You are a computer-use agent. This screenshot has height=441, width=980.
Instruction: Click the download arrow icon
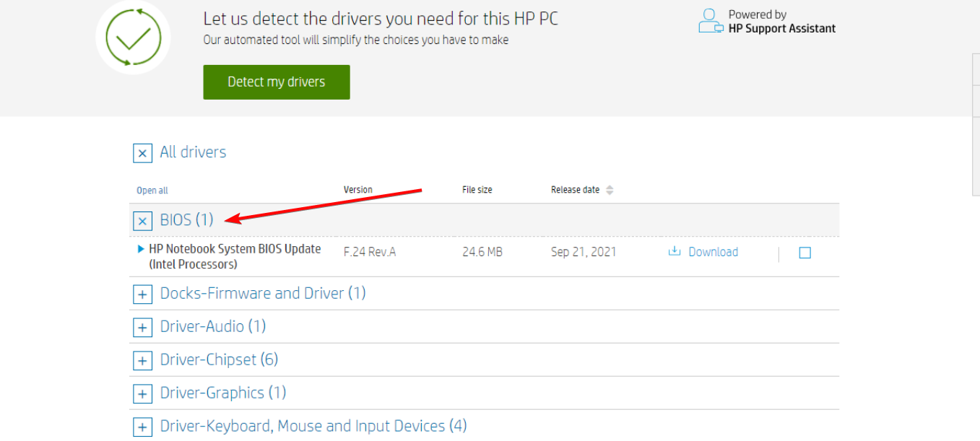pos(675,252)
